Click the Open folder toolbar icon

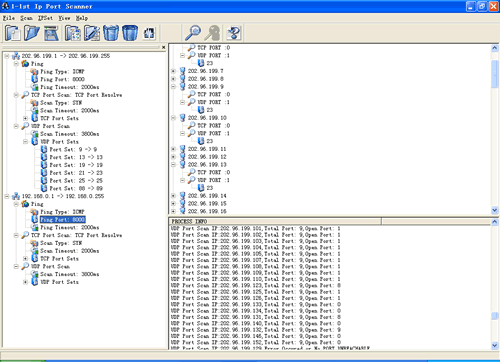pyautogui.click(x=32, y=33)
